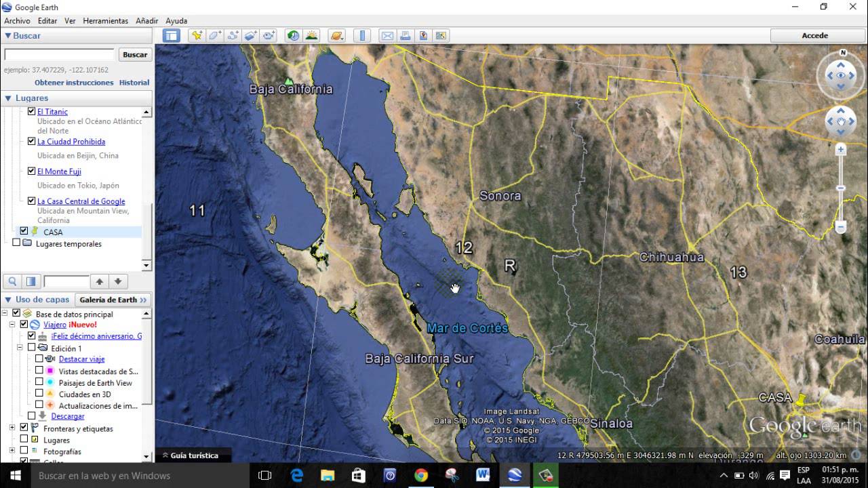This screenshot has height=488, width=868.
Task: Expand the Fotografías tree node
Action: click(x=12, y=450)
